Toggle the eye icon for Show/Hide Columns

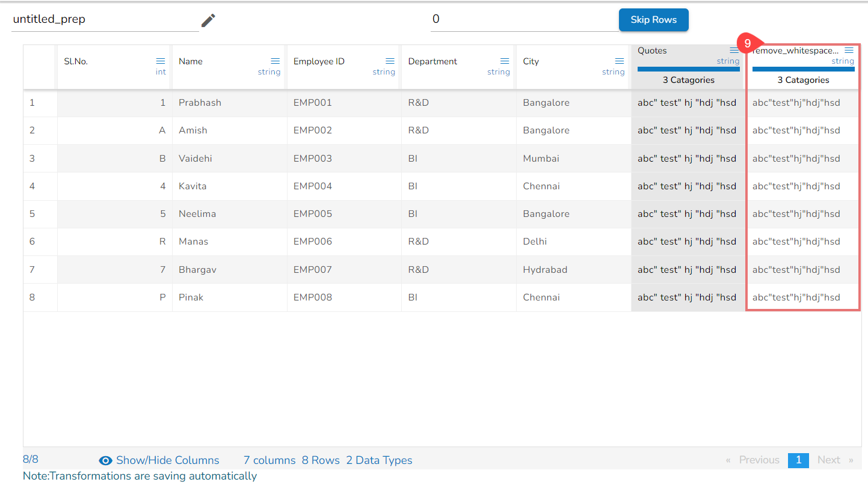point(106,461)
